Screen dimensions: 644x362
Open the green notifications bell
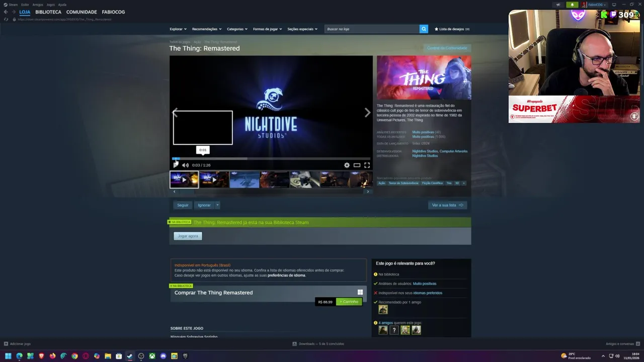click(572, 5)
